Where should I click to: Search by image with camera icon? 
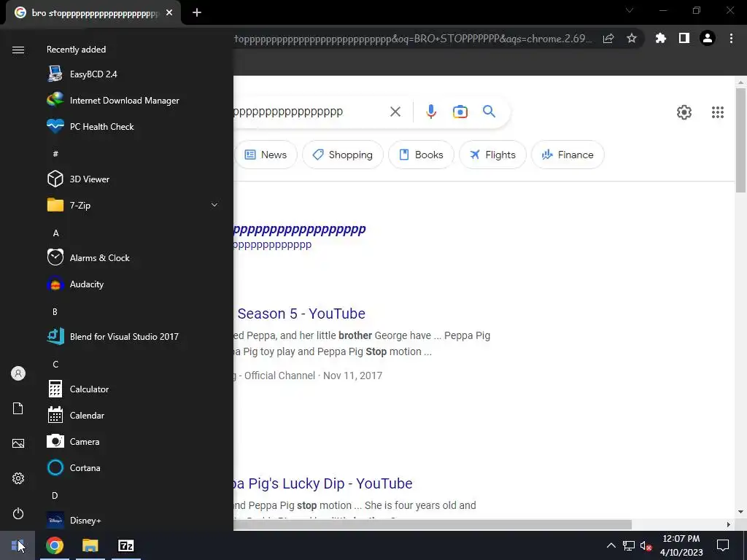[x=460, y=112]
